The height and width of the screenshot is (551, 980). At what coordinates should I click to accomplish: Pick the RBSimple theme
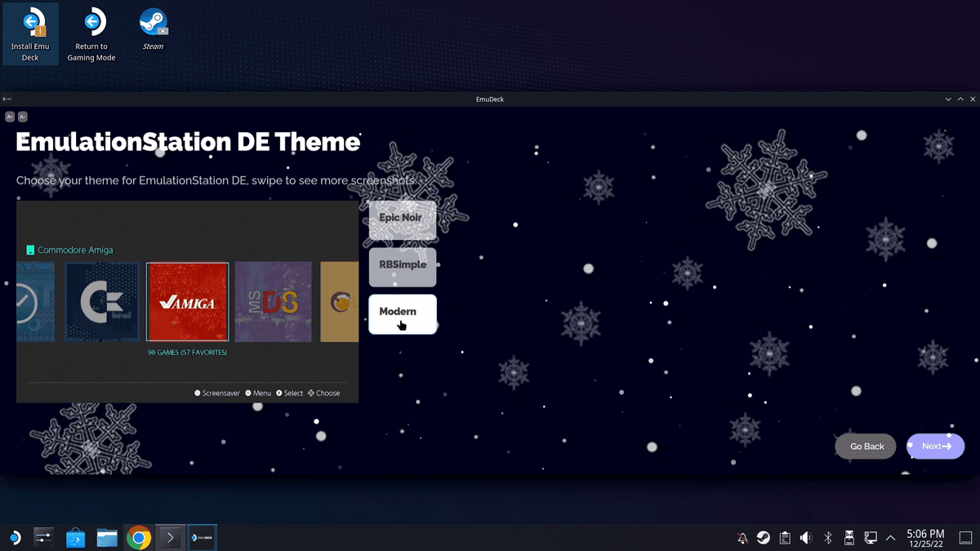coord(403,267)
